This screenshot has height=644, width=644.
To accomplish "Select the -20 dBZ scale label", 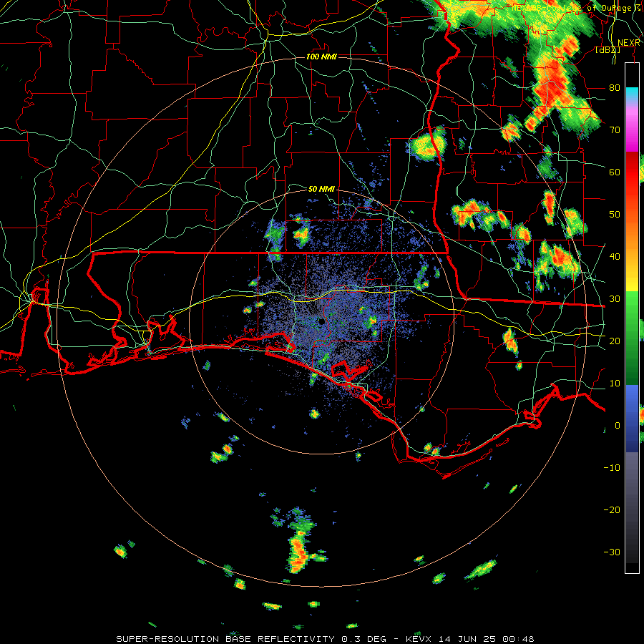I will (612, 509).
